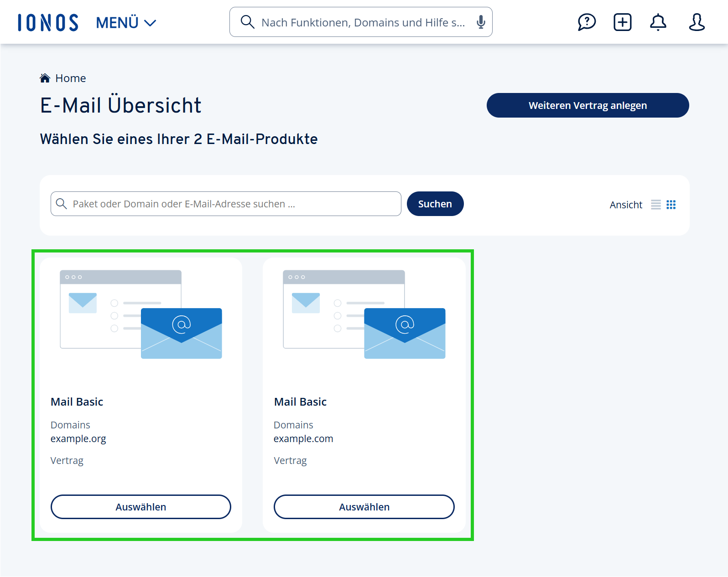Select Auswählen for example.com
This screenshot has width=728, height=577.
point(364,507)
